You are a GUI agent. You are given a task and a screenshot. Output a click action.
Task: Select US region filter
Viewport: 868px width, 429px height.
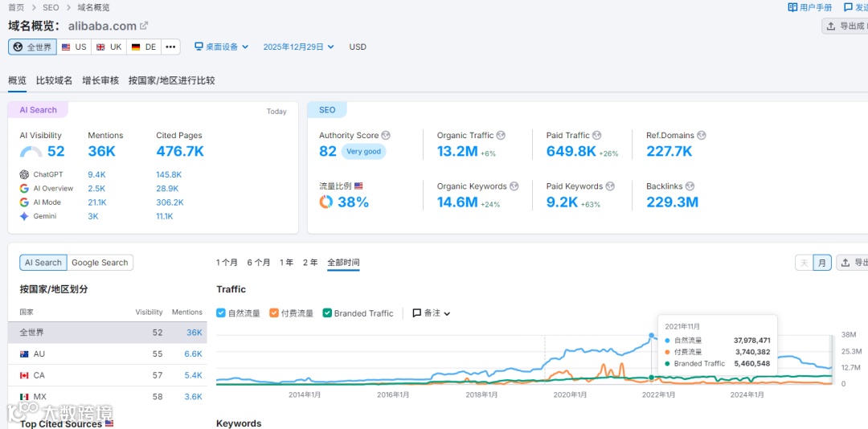tap(74, 47)
